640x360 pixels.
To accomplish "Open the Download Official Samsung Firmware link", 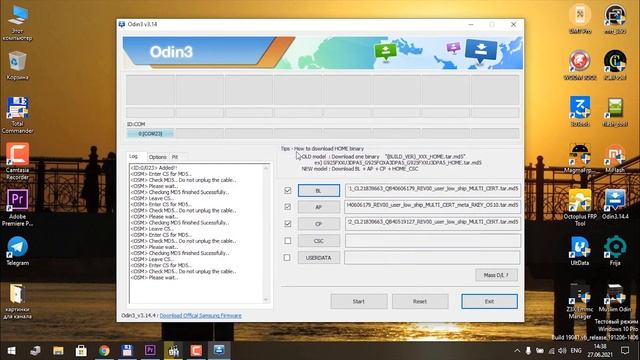I will click(200, 316).
